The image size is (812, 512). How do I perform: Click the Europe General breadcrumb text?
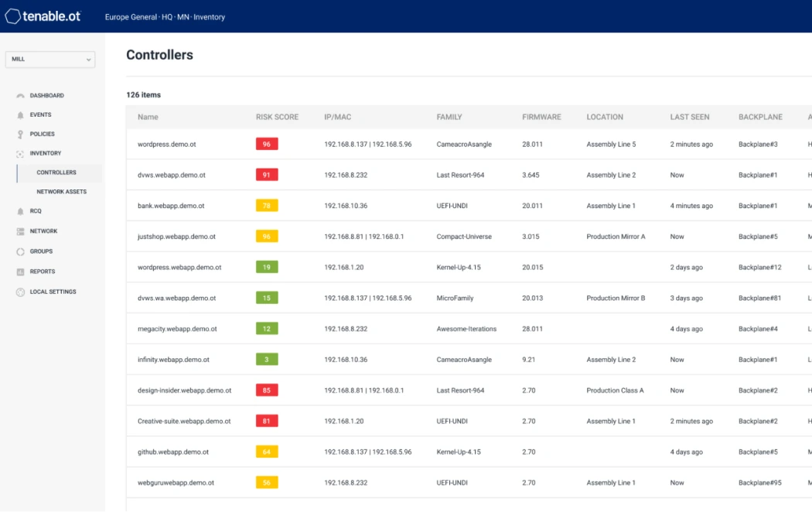click(131, 17)
